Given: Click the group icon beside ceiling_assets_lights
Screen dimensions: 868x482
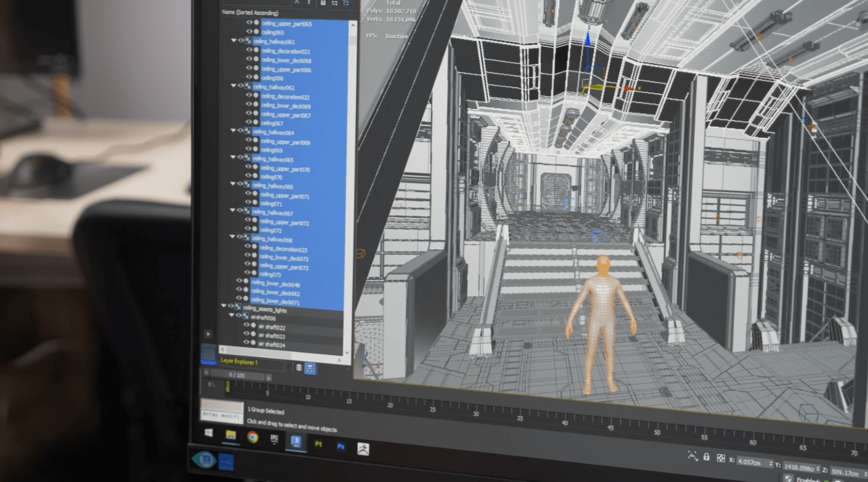Looking at the screenshot, I should 237,307.
